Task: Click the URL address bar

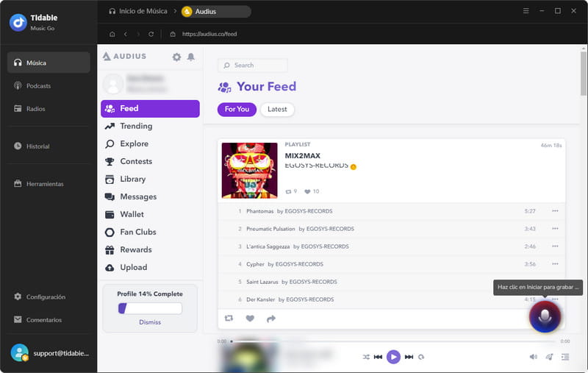Action: (209, 34)
